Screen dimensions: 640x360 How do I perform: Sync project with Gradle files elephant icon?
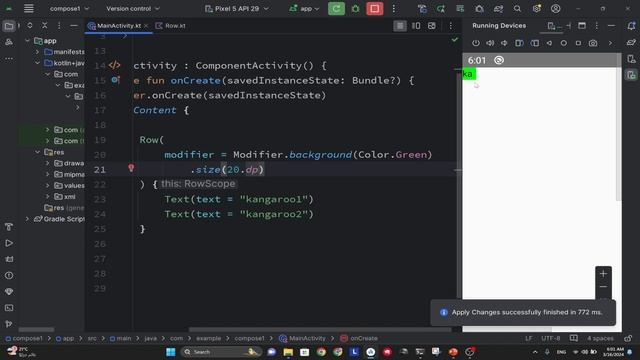click(x=498, y=9)
